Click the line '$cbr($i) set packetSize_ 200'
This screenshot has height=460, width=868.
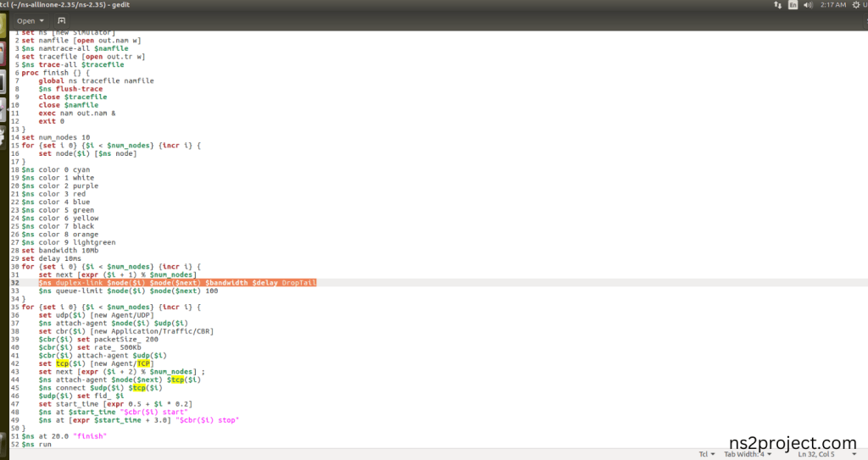tap(98, 340)
